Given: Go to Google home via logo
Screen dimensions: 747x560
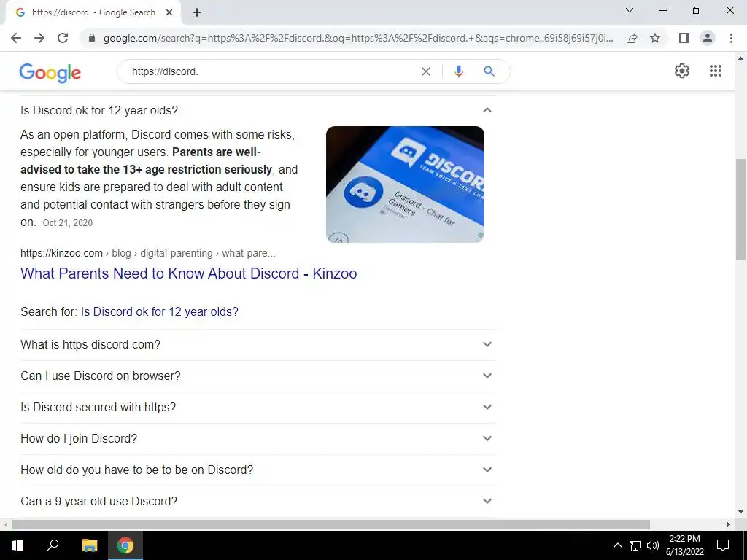Looking at the screenshot, I should click(x=50, y=73).
